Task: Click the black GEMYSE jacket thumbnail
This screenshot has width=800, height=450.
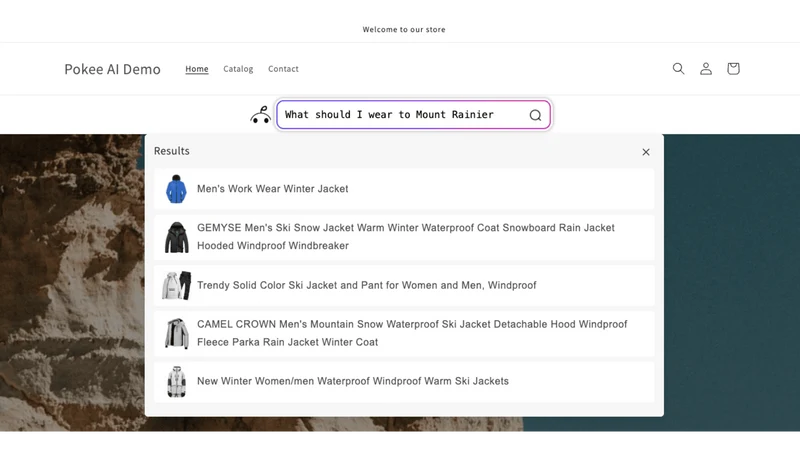Action: tap(177, 237)
